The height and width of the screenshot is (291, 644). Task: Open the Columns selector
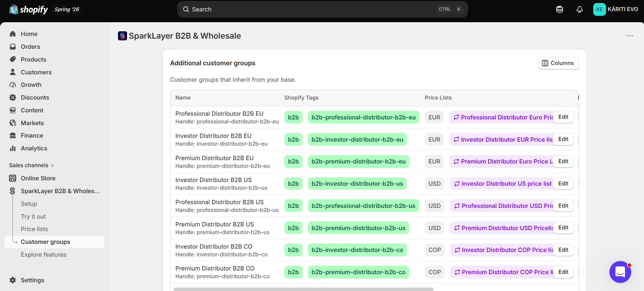tap(558, 63)
